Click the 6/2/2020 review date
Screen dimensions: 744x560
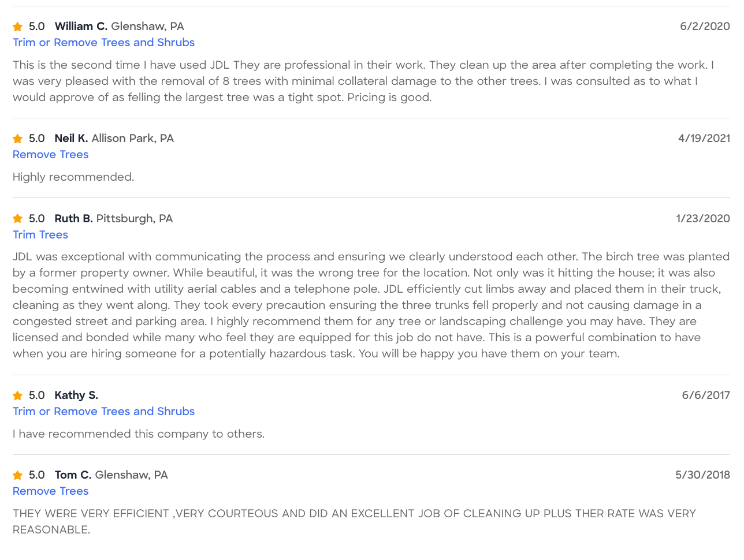coord(705,27)
